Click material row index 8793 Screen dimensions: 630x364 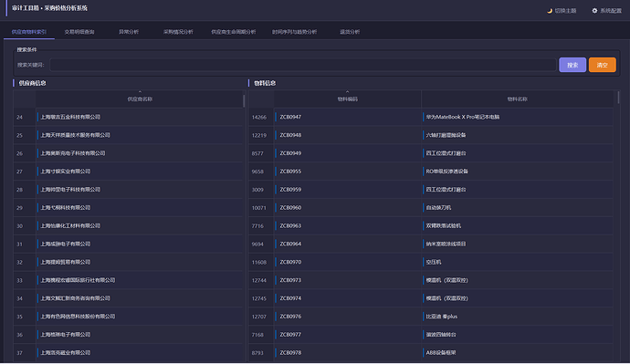pyautogui.click(x=257, y=353)
